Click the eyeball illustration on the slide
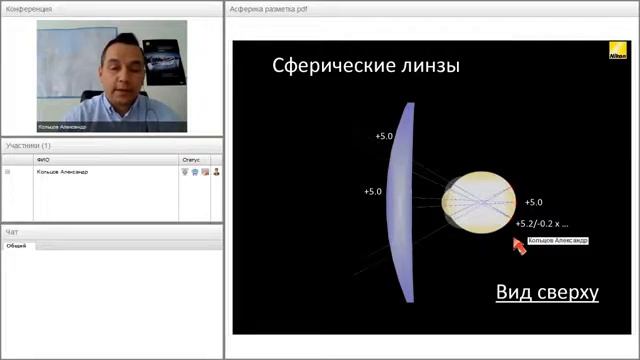Viewport: 640px width, 360px height. coord(479,202)
